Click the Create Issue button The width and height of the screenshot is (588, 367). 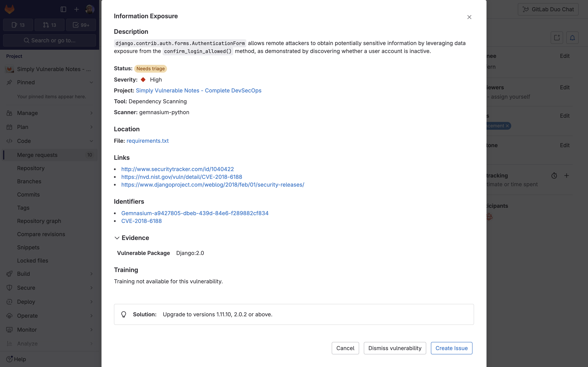coord(451,348)
